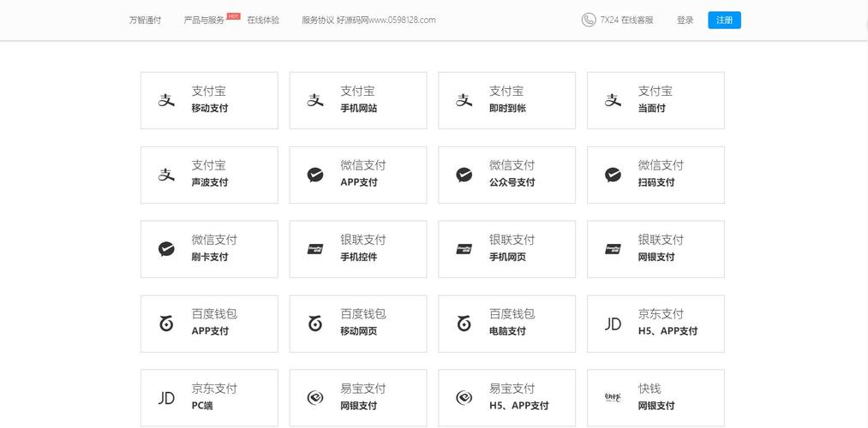Click the 7X24 在线客服 link
Image resolution: width=868 pixels, height=428 pixels.
point(626,20)
